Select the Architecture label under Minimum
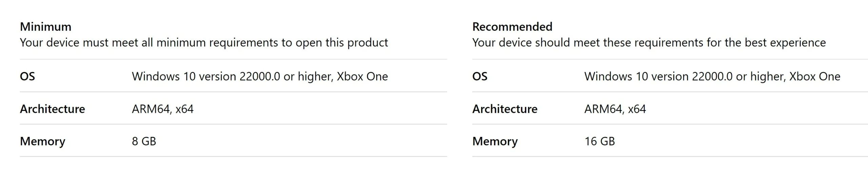Screen dimensions: 868x175 pos(53,109)
